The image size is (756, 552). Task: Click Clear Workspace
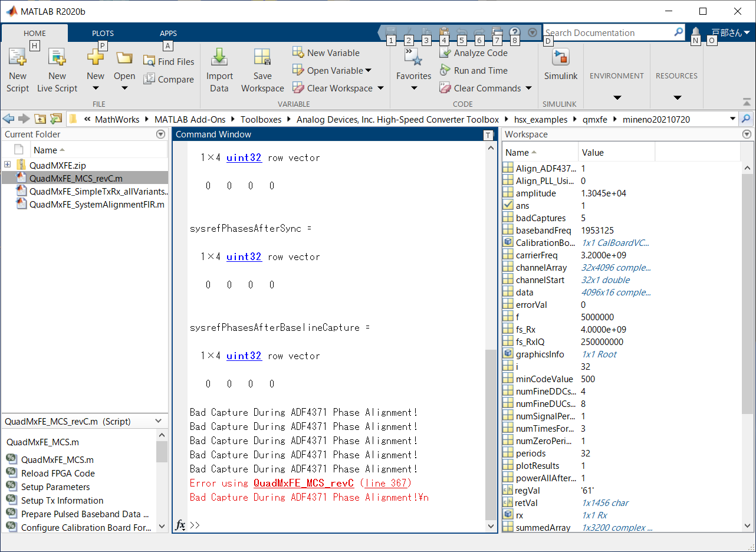[333, 88]
